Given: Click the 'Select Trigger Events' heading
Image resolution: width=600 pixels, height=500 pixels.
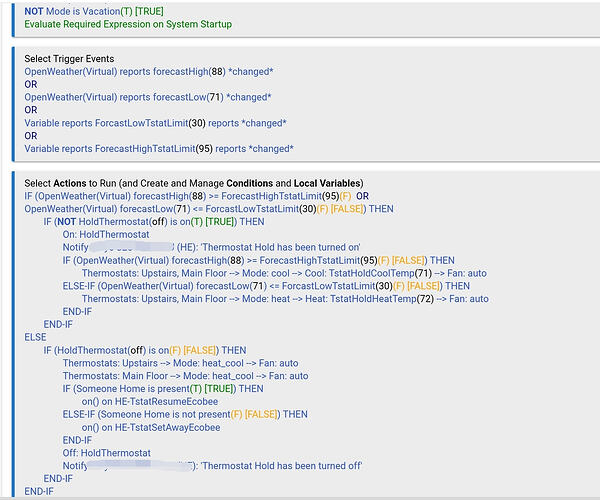Looking at the screenshot, I should point(69,59).
